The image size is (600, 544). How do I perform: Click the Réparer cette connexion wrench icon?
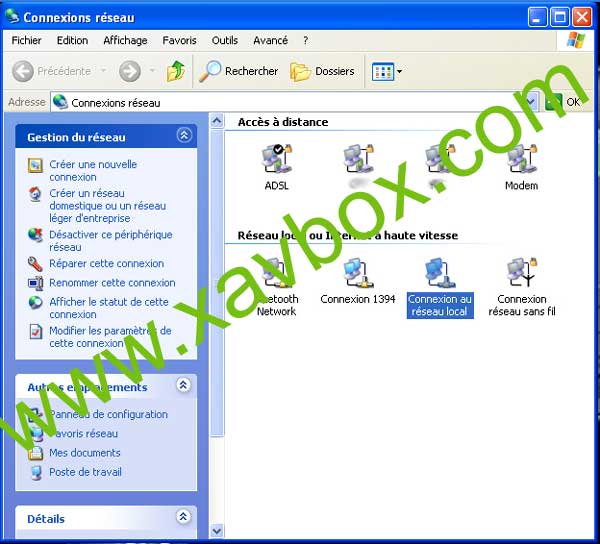(35, 264)
